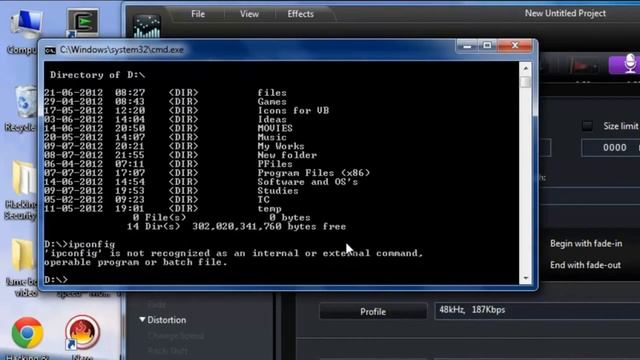Viewport: 640px width, 360px height.
Task: Click the Profile button
Action: [x=373, y=311]
